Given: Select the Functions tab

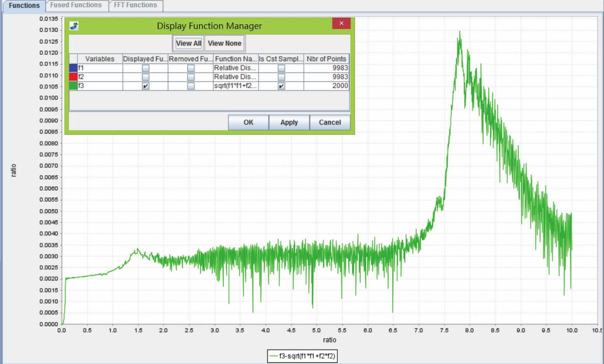Looking at the screenshot, I should (24, 6).
